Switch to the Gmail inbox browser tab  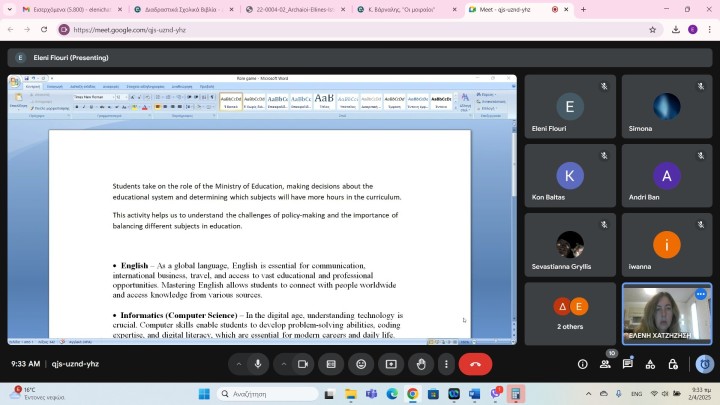point(73,9)
